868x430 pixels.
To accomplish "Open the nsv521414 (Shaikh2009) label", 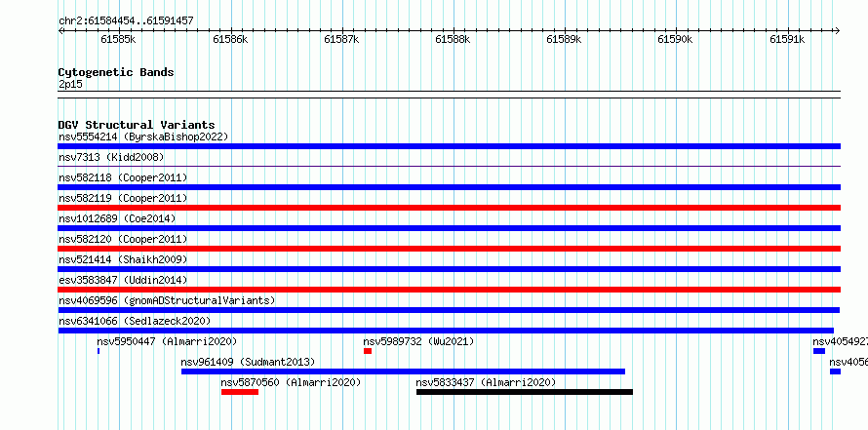I will [x=123, y=259].
